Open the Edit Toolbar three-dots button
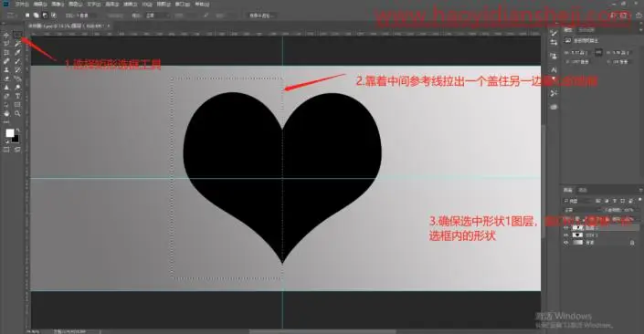This screenshot has height=334, width=644. point(6,122)
